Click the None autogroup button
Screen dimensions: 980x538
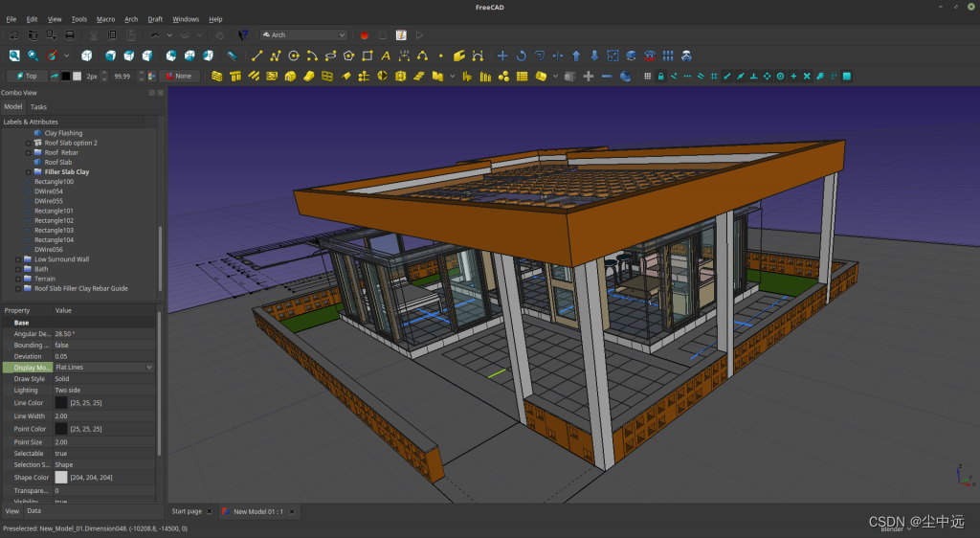tap(179, 77)
